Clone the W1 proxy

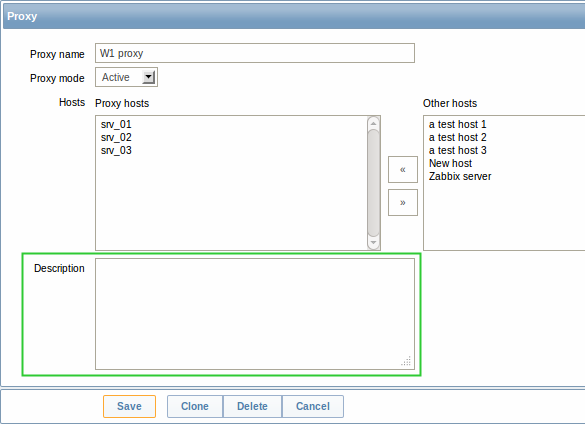[195, 406]
